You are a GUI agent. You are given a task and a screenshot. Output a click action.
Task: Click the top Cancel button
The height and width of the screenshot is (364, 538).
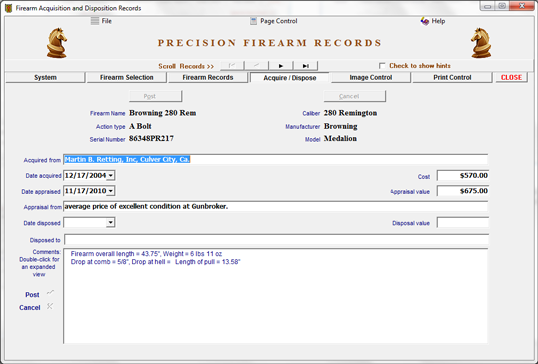[x=355, y=96]
